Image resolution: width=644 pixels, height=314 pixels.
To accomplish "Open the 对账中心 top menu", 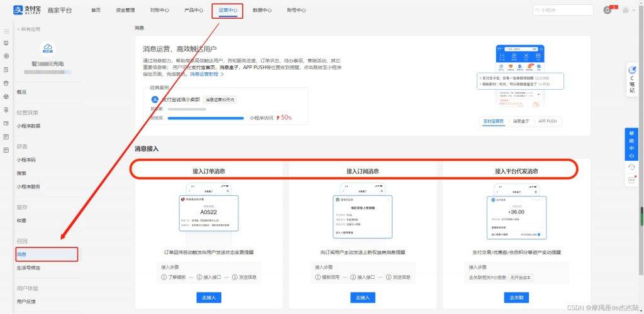I will coord(159,10).
